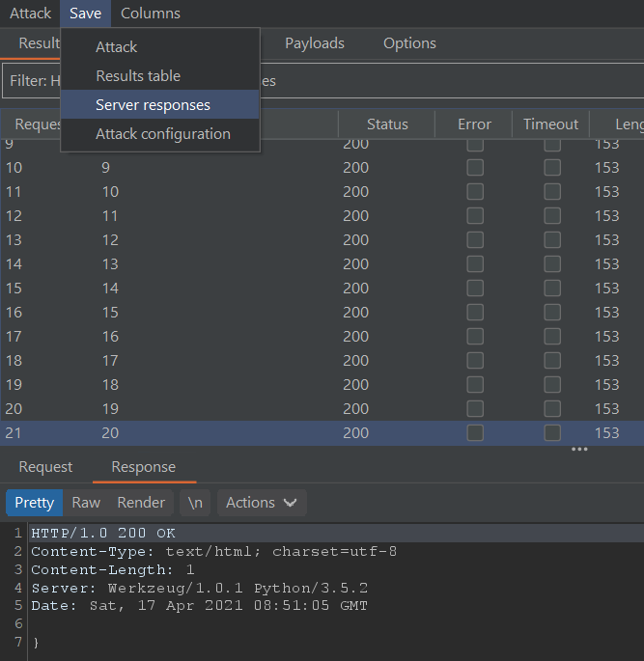
Task: Click the Content-Type header line
Action: pos(213,551)
